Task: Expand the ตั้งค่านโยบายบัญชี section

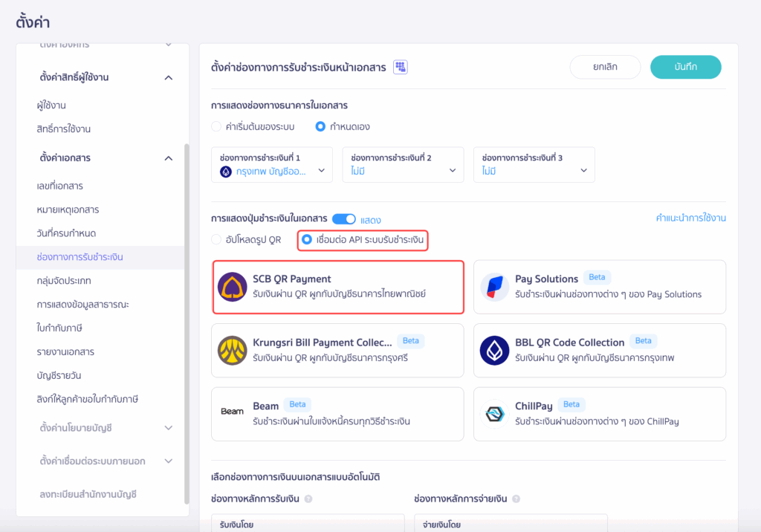Action: 98,429
